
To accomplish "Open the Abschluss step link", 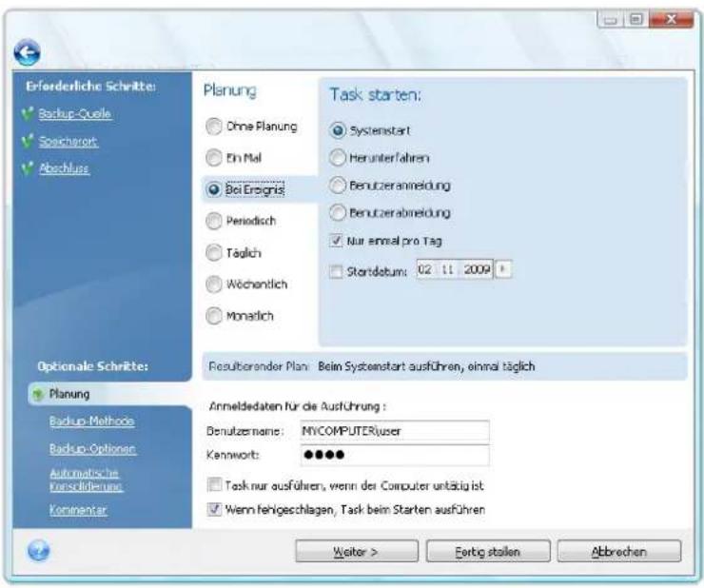I will click(x=64, y=168).
